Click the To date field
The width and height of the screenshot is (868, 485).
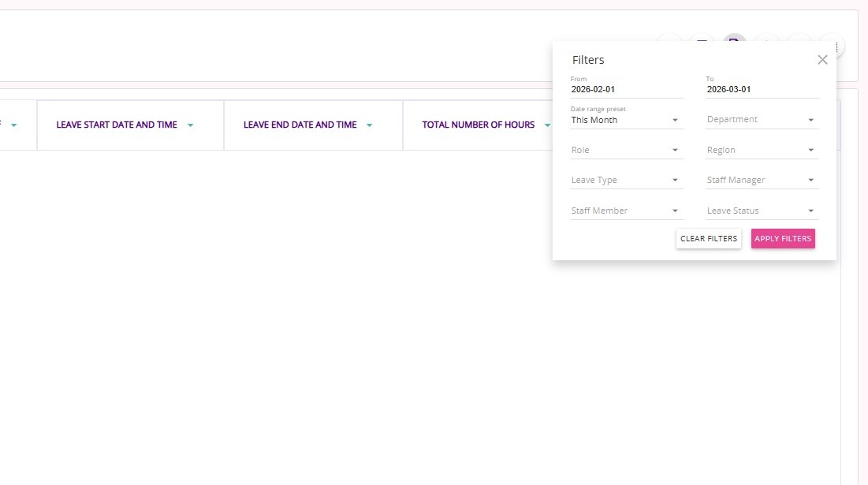pos(762,90)
